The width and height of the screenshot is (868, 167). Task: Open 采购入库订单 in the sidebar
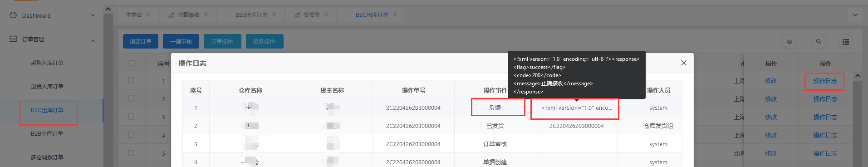pos(47,63)
